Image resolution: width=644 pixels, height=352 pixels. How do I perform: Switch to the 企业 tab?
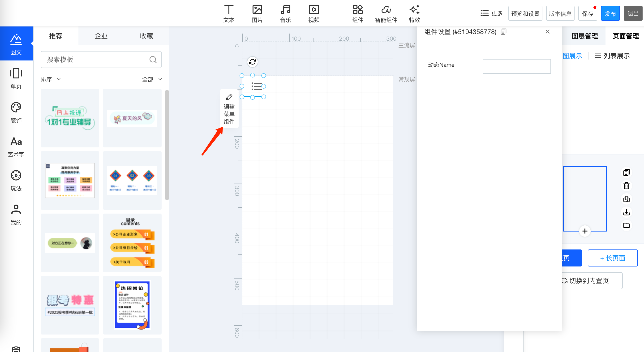click(101, 36)
